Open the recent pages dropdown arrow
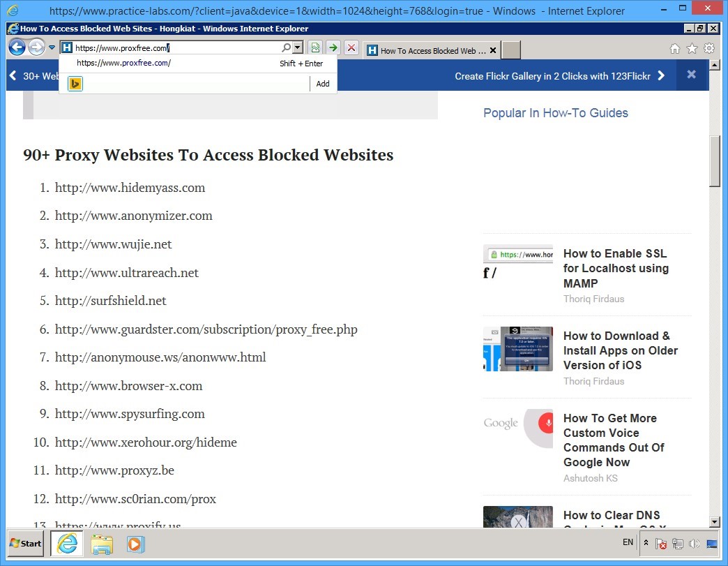 52,47
